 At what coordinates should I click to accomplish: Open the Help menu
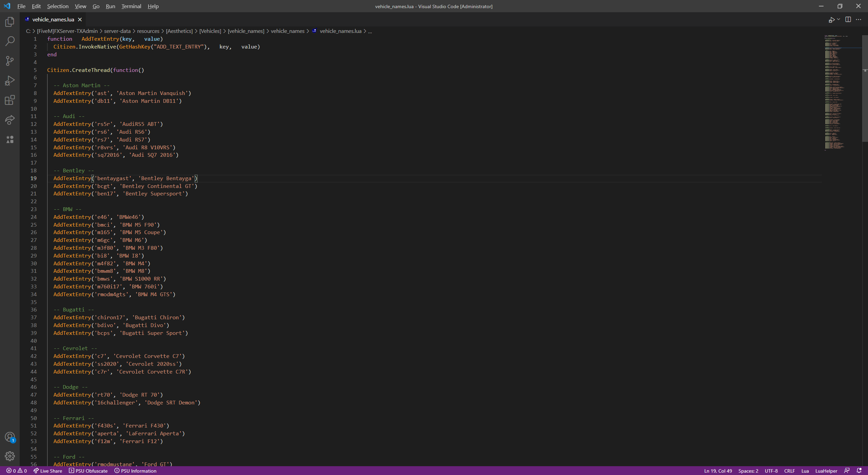tap(153, 6)
